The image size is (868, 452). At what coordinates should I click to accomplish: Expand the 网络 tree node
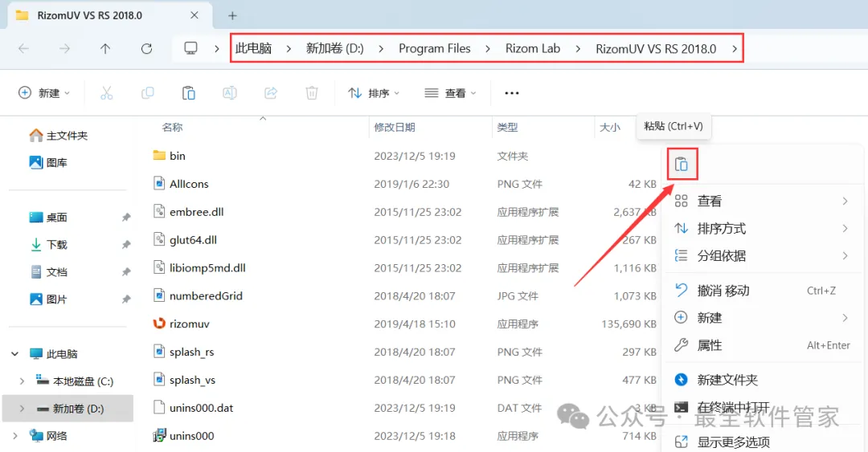(15, 436)
